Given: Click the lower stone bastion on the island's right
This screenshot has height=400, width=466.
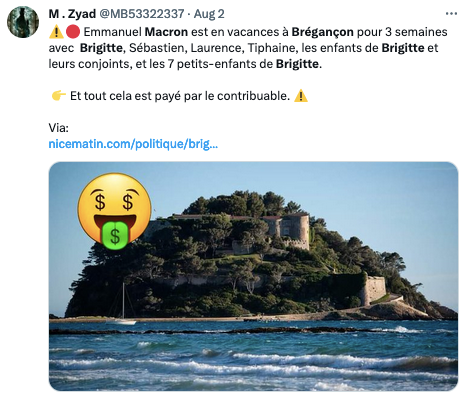Looking at the screenshot, I should 375,289.
